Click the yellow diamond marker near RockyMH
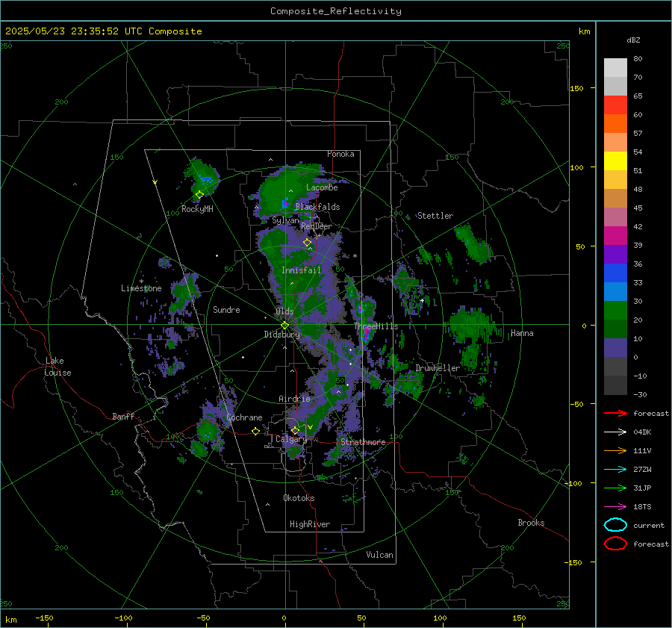Screen dimensions: 672x628 pos(199,195)
